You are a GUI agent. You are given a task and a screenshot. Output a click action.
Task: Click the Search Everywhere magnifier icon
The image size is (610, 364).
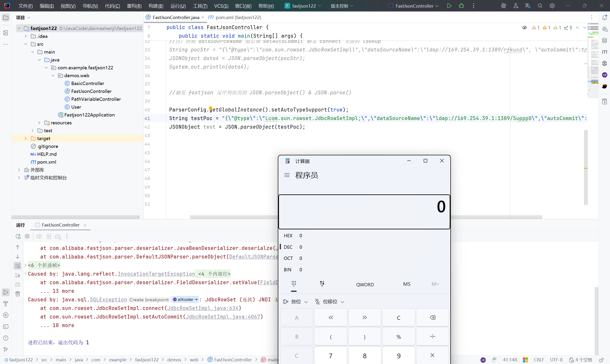(x=540, y=6)
